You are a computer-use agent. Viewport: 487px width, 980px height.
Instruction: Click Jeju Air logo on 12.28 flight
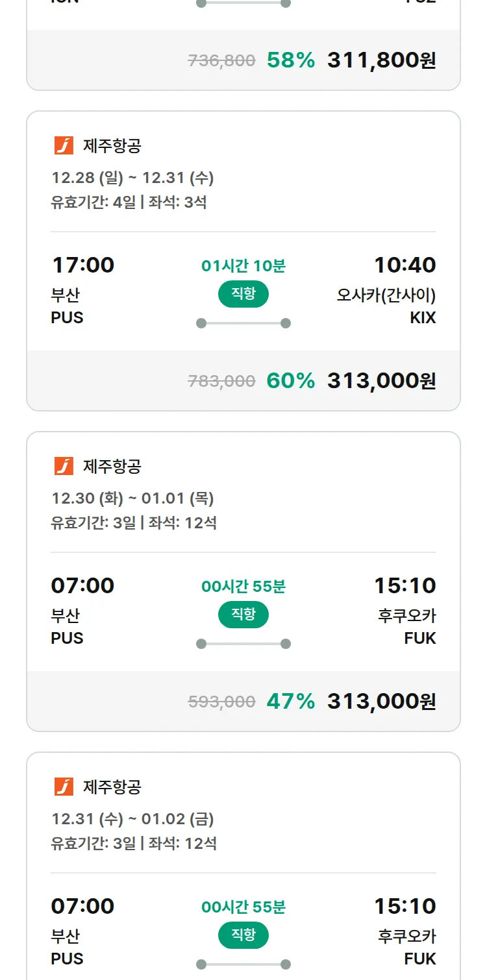(64, 145)
